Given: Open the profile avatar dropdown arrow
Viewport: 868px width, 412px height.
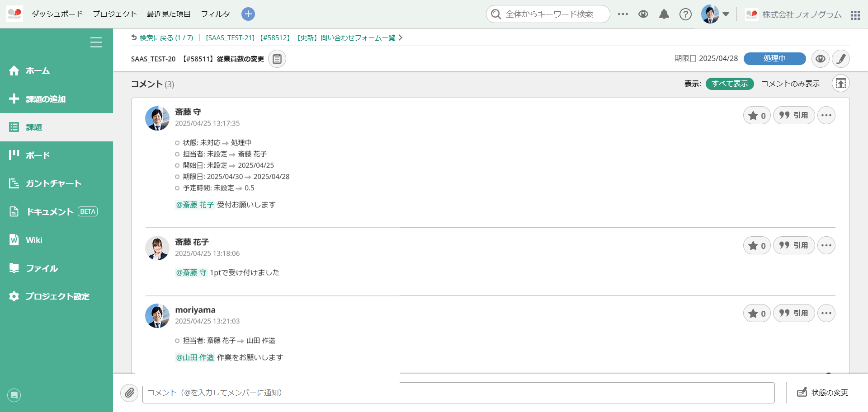Looking at the screenshot, I should click(x=726, y=14).
